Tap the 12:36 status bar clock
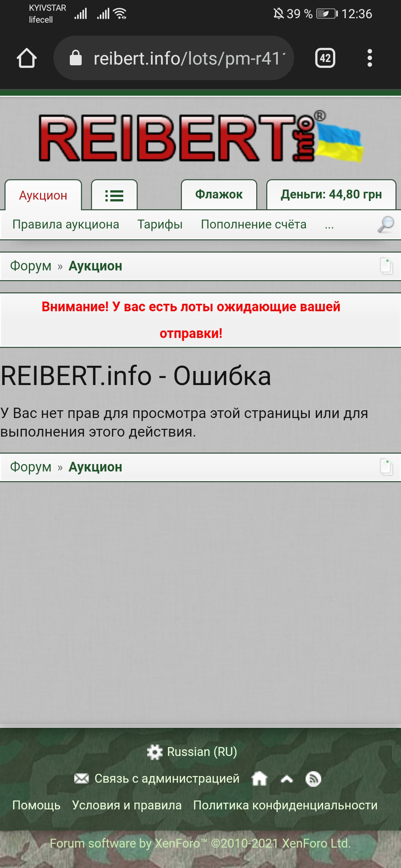 (357, 14)
